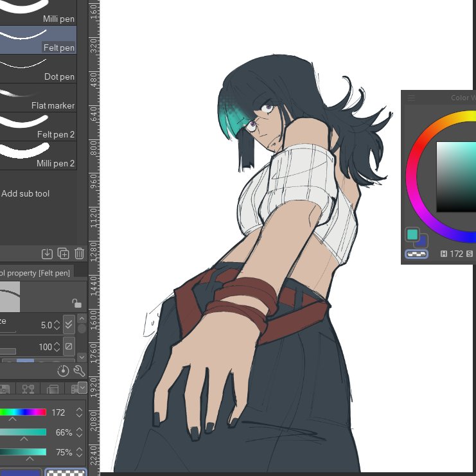
Task: Switch to the approximate color tab
Action: coord(52,389)
